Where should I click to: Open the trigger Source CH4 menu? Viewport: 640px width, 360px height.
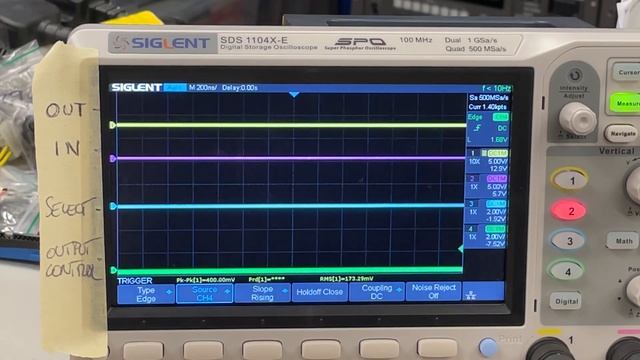click(204, 294)
